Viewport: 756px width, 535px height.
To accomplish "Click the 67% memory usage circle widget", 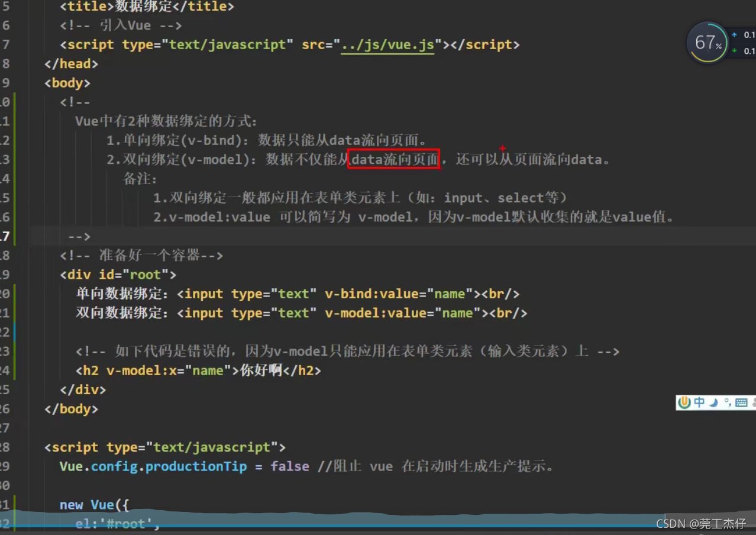I will [x=707, y=43].
